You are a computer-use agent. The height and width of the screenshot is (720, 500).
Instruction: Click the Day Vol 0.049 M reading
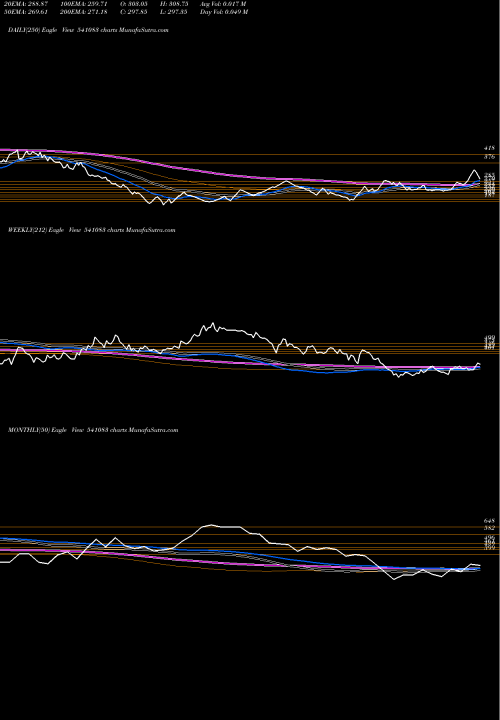pos(224,12)
